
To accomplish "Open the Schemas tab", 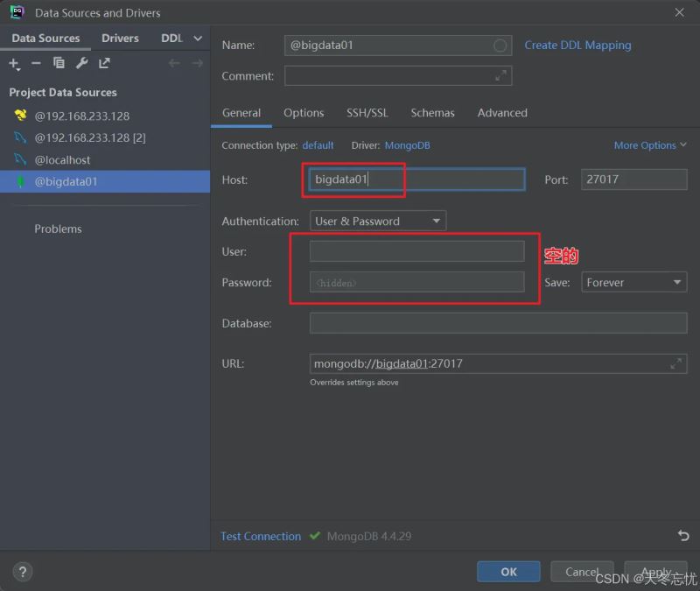I will tap(432, 113).
